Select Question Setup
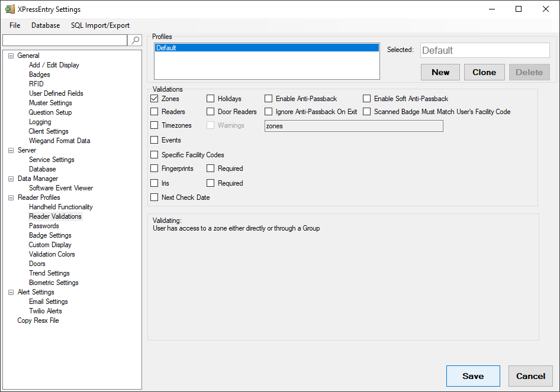The height and width of the screenshot is (392, 560). click(50, 112)
